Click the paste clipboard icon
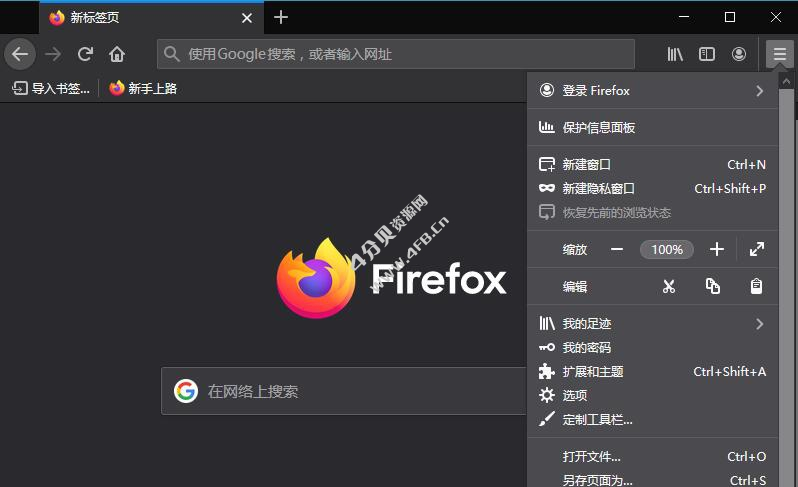The height and width of the screenshot is (487, 798). pyautogui.click(x=757, y=287)
